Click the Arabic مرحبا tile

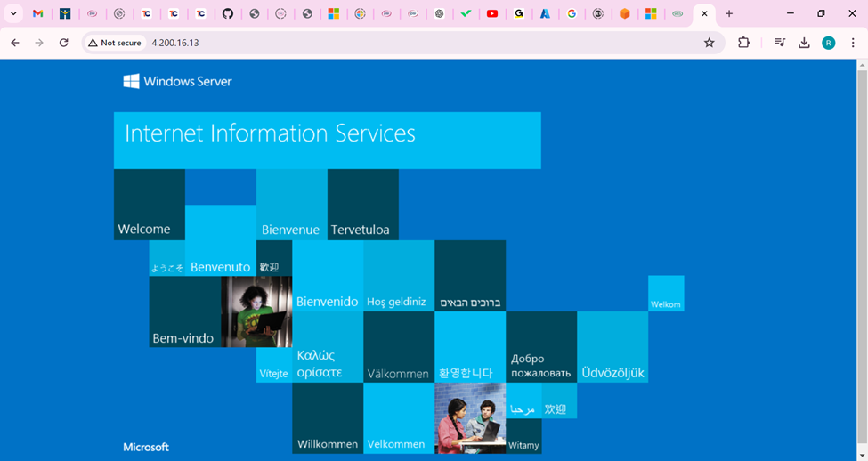523,400
